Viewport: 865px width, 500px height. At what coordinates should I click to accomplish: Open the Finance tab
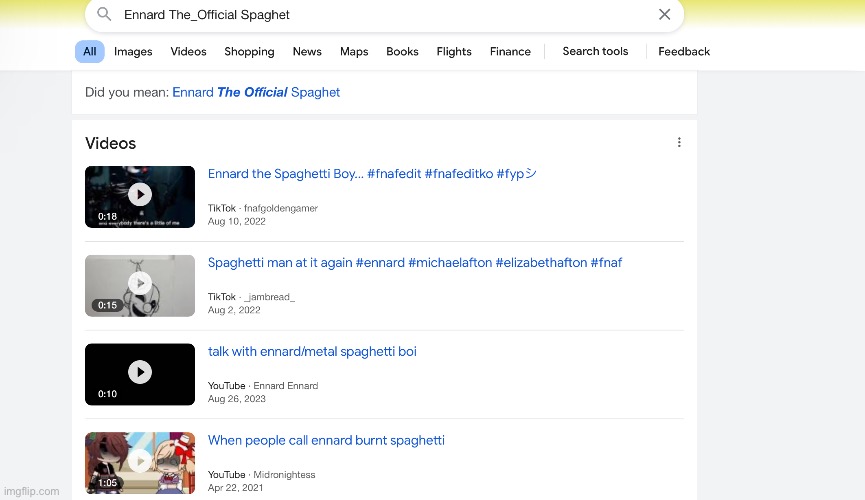coord(510,52)
